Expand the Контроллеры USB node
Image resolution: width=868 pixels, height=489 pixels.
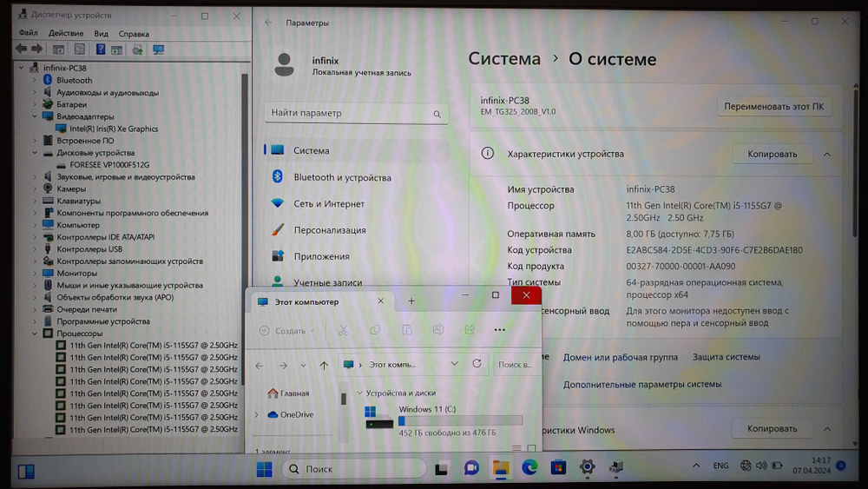click(35, 249)
